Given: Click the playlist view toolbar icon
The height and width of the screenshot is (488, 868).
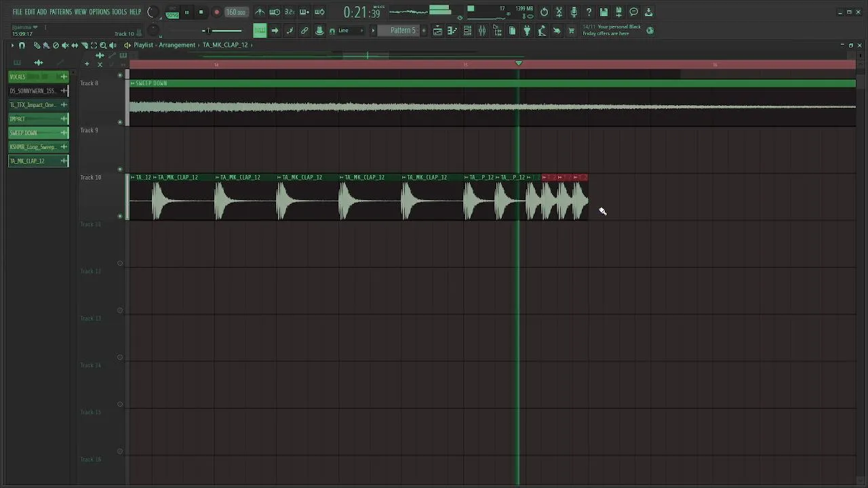Looking at the screenshot, I should [437, 30].
